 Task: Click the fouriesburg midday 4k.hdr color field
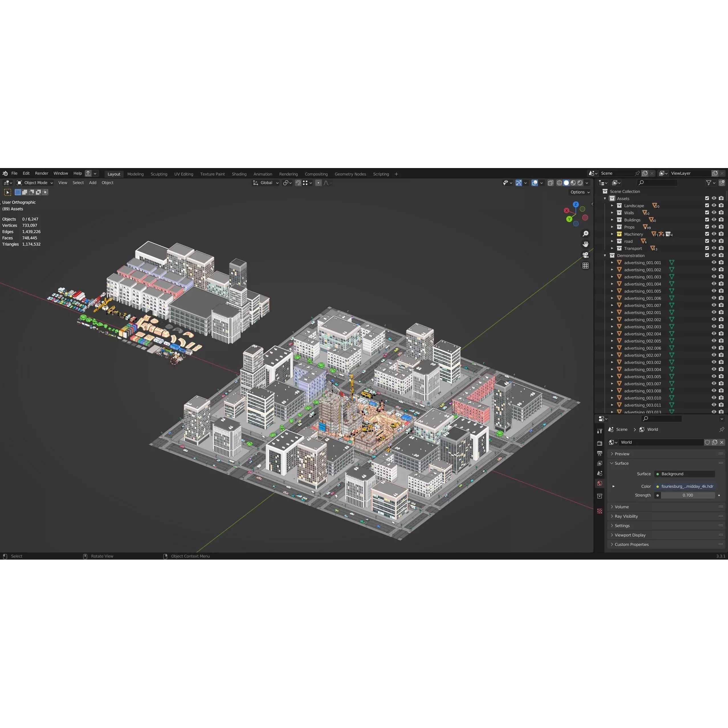[686, 486]
